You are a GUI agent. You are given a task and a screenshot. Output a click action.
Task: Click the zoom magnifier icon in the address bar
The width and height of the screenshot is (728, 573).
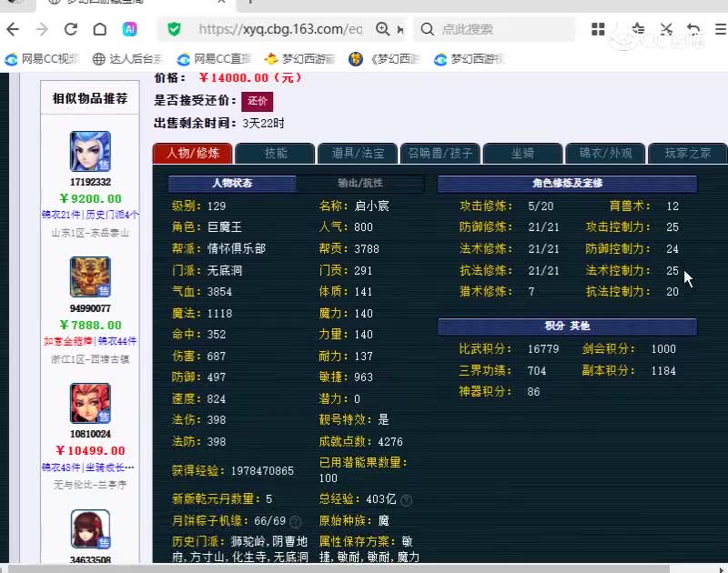382,29
